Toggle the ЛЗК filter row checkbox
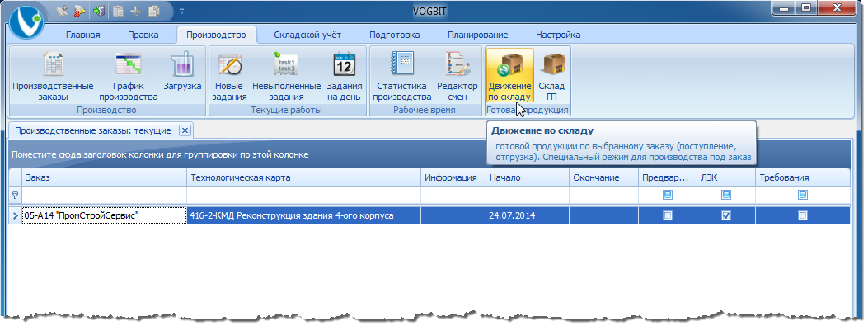The width and height of the screenshot is (868, 326). tap(726, 195)
